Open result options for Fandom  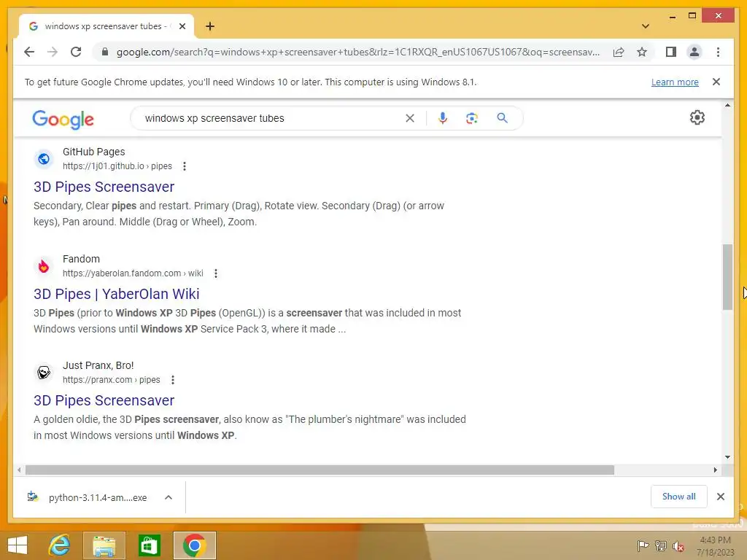tap(216, 273)
